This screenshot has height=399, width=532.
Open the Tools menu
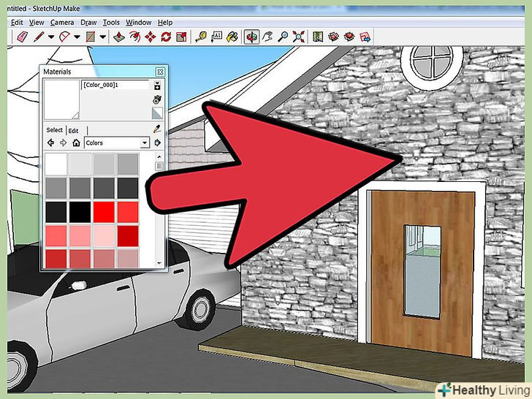(111, 23)
